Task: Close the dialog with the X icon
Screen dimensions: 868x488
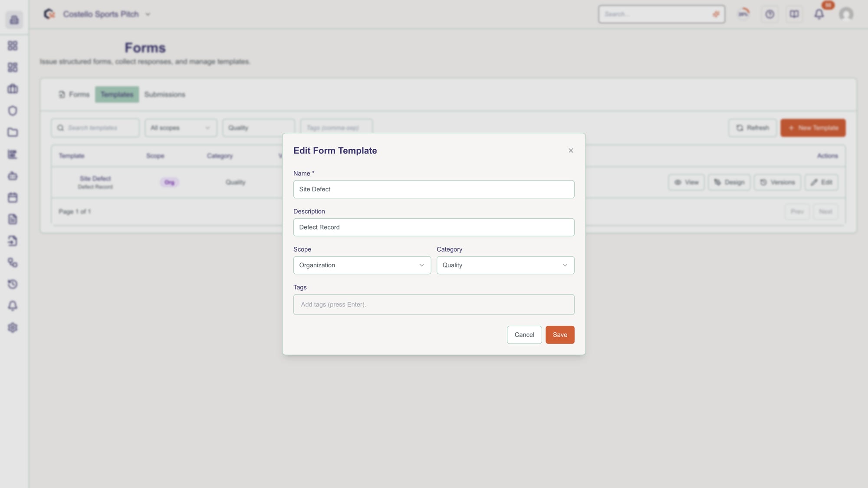Action: (571, 151)
